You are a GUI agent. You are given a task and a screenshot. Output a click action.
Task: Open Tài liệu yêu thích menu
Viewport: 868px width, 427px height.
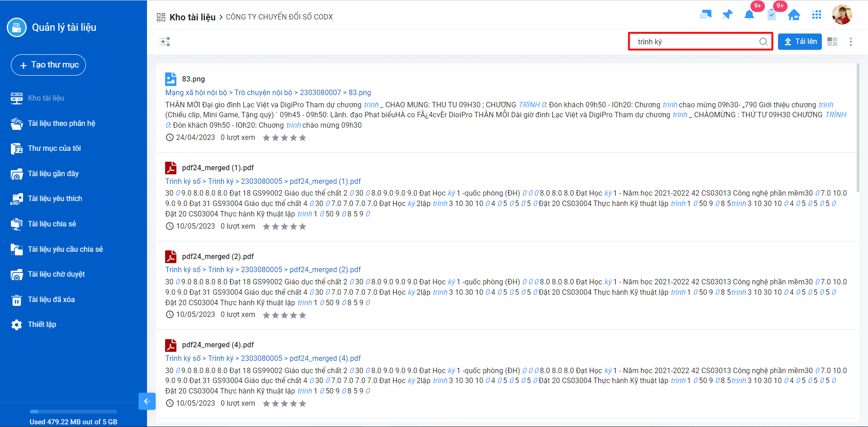pyautogui.click(x=55, y=199)
